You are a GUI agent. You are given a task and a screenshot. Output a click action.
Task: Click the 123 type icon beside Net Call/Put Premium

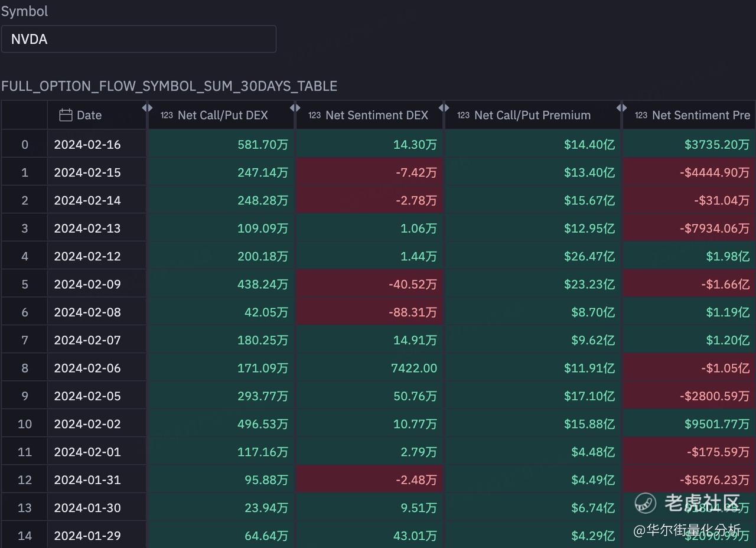pyautogui.click(x=464, y=115)
